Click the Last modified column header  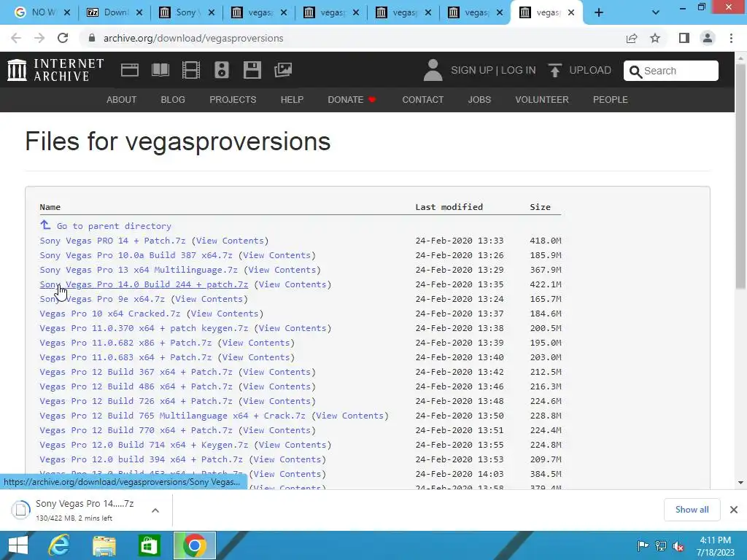(449, 207)
